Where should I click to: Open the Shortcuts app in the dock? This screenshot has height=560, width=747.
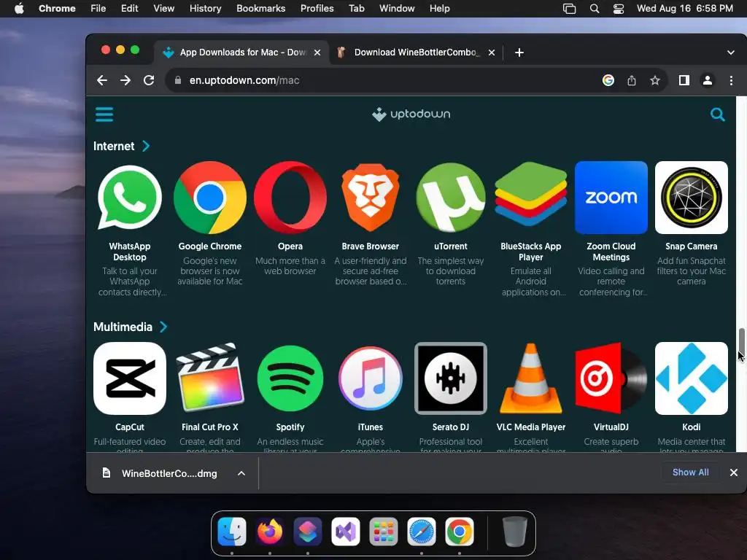click(x=308, y=532)
